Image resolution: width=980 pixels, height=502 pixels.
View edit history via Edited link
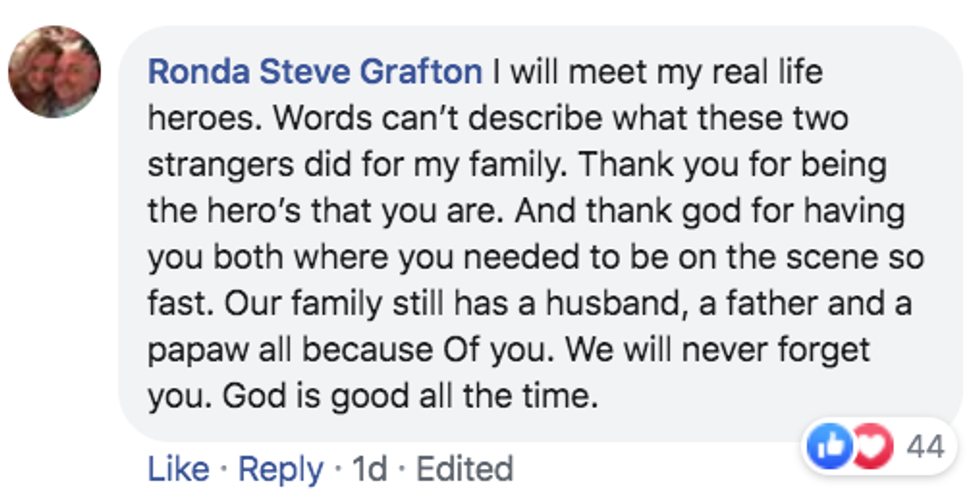[464, 468]
